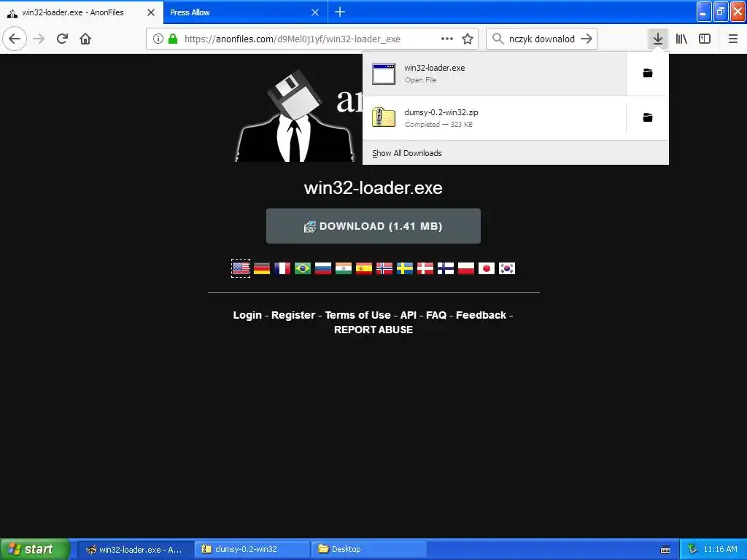Bookmark this page with the star
This screenshot has height=560, width=747.
(468, 39)
